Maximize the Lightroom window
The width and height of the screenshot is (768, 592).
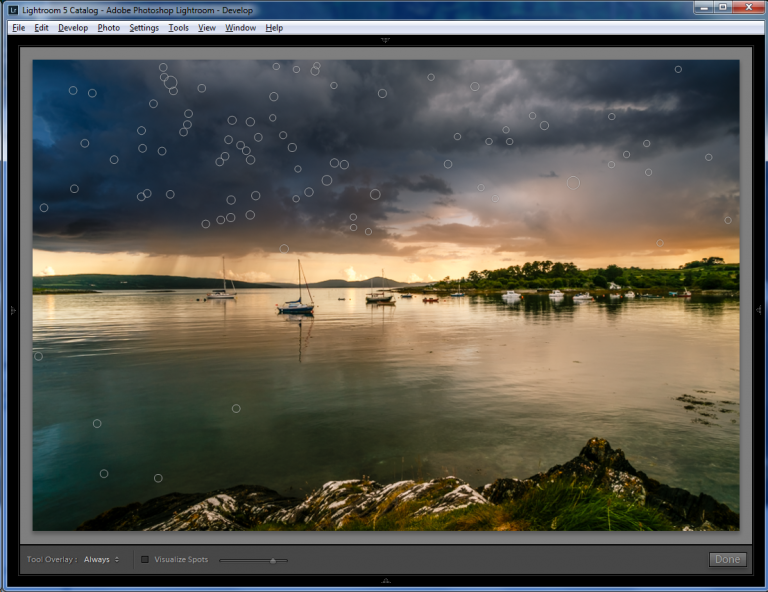pyautogui.click(x=723, y=7)
